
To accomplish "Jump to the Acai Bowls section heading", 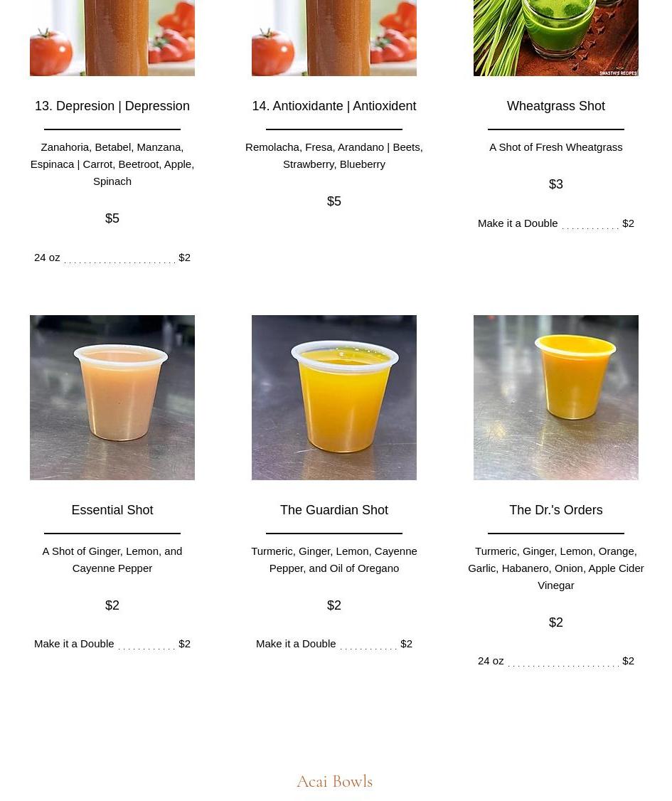I will pyautogui.click(x=335, y=782).
